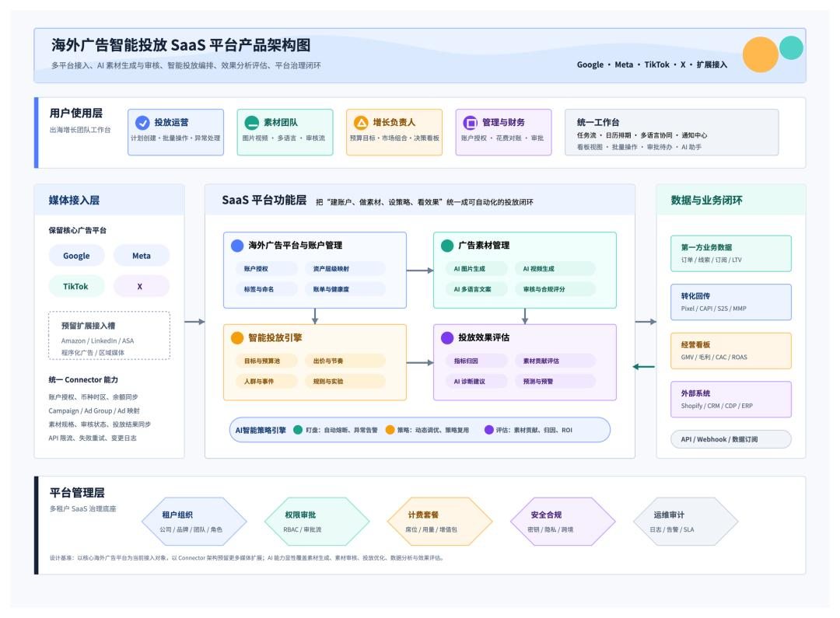Click the dashed 预留扩展接入槽 box

110,335
